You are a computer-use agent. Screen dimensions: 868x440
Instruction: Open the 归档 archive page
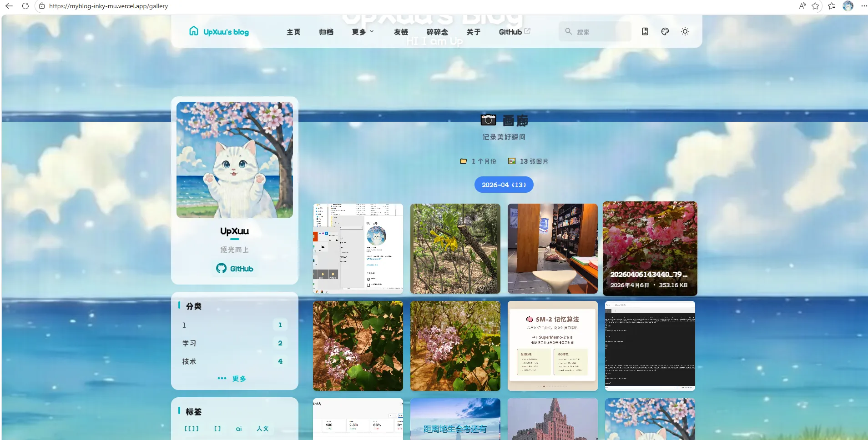(x=326, y=32)
